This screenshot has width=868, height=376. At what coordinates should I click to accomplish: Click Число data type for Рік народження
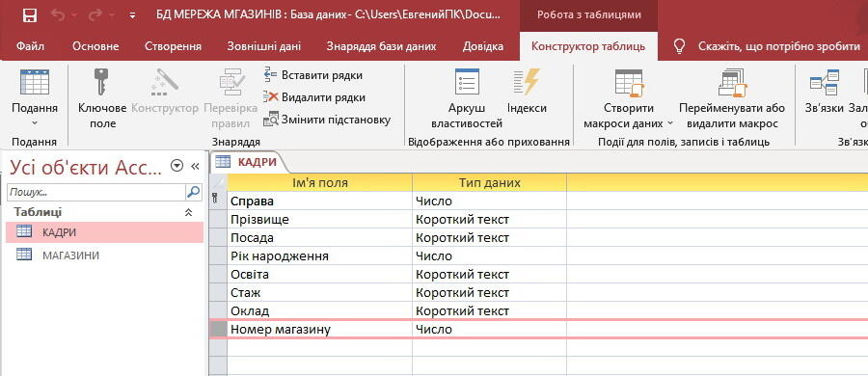[x=489, y=255]
